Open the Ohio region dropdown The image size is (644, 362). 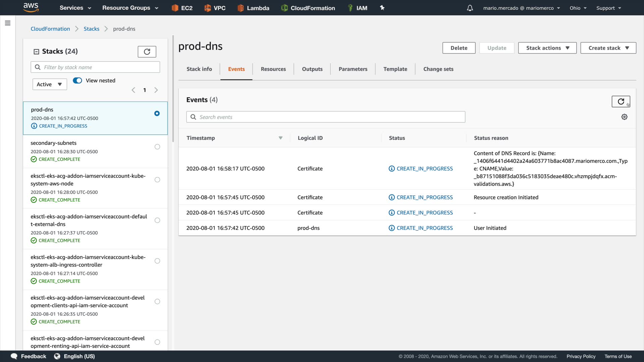(x=578, y=8)
